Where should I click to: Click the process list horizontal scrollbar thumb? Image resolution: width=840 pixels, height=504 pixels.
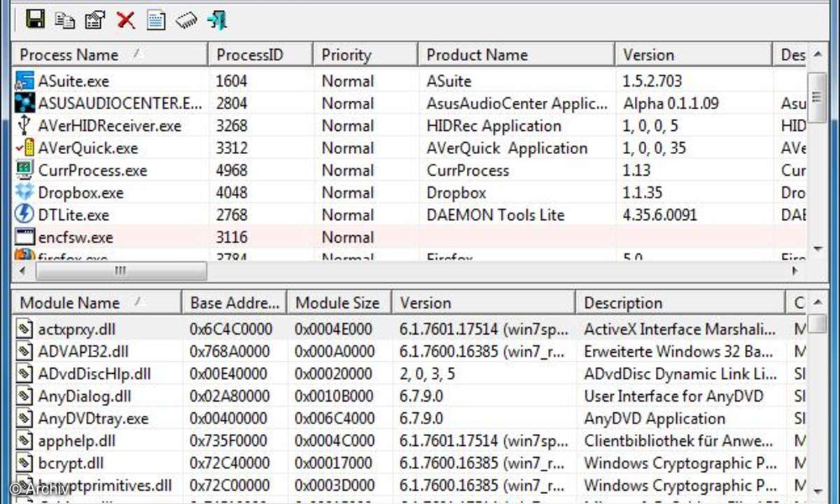(x=121, y=271)
